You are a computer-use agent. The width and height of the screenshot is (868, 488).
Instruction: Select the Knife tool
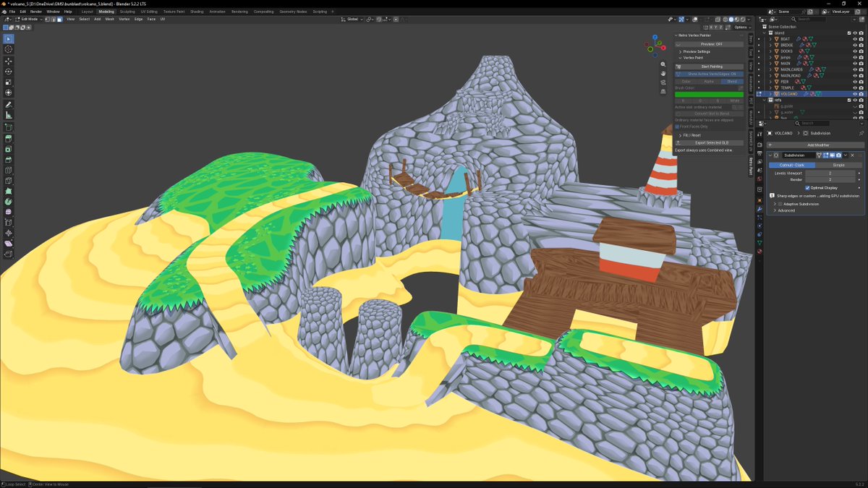[9, 181]
